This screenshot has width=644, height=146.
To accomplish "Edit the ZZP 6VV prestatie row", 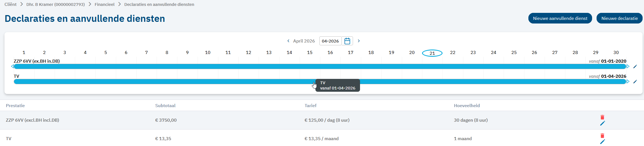I will point(602,123).
